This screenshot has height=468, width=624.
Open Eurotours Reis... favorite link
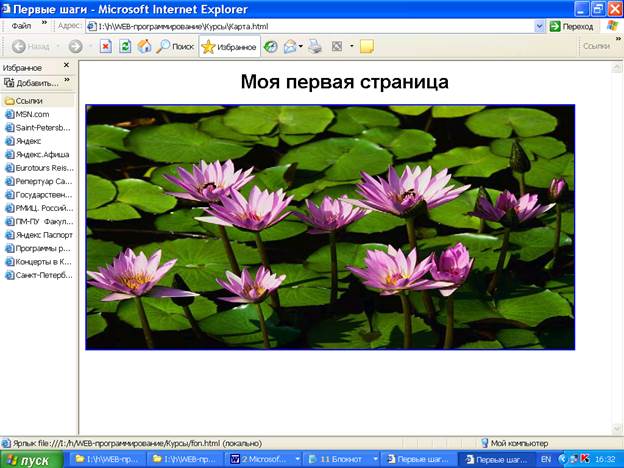click(39, 168)
